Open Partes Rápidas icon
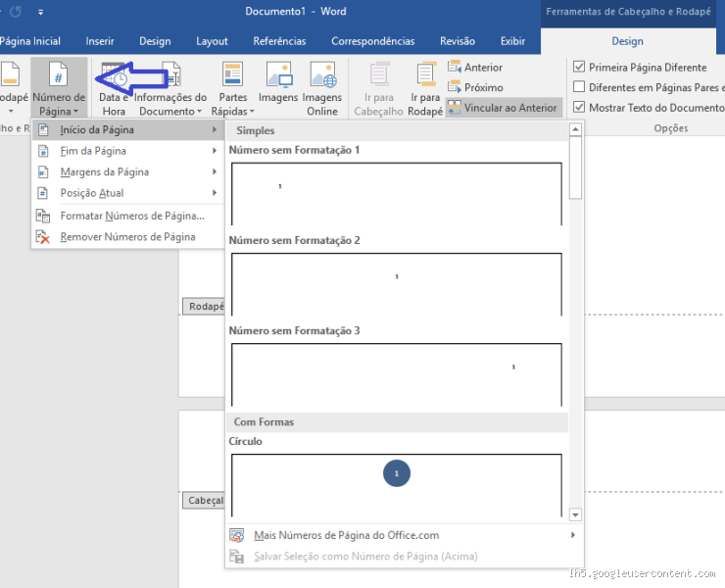725x588 pixels. tap(232, 76)
